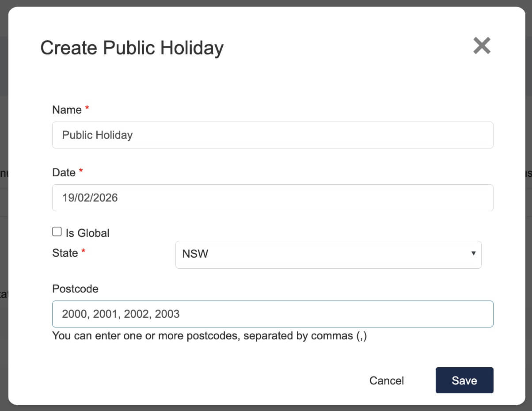Screen dimensions: 532x411
Task: Focus the Name field containing Public Holiday
Action: 272,135
